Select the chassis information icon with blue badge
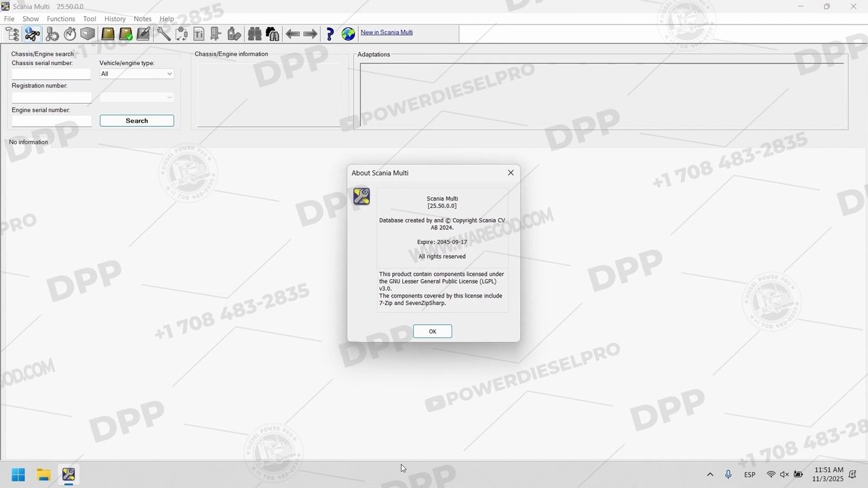This screenshot has height=488, width=868. [32, 33]
